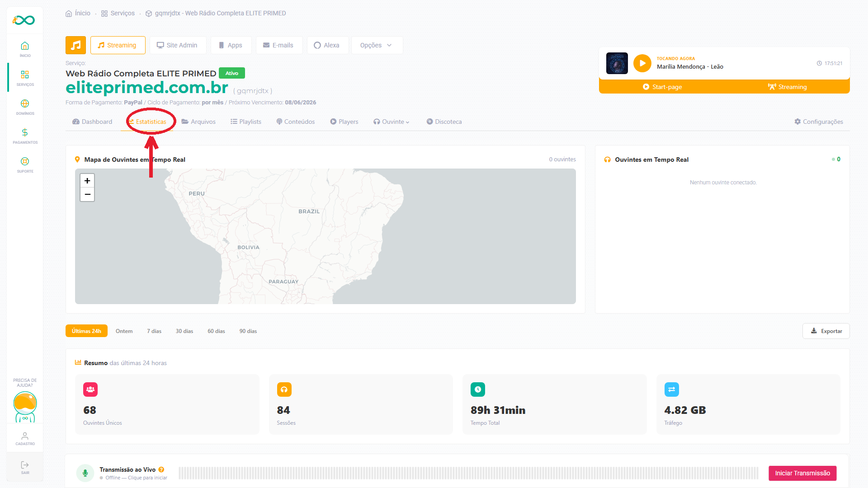Image resolution: width=868 pixels, height=488 pixels.
Task: Open the Estatísticas tab
Action: click(148, 122)
